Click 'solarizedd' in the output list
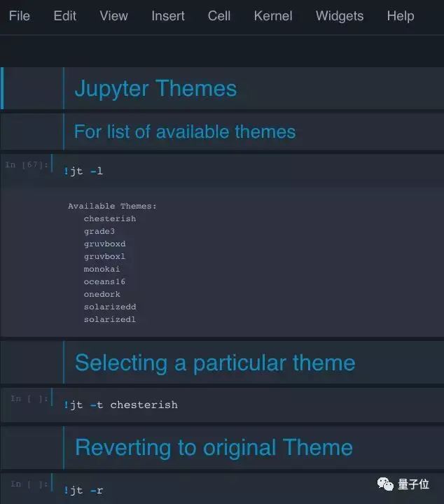 click(110, 307)
